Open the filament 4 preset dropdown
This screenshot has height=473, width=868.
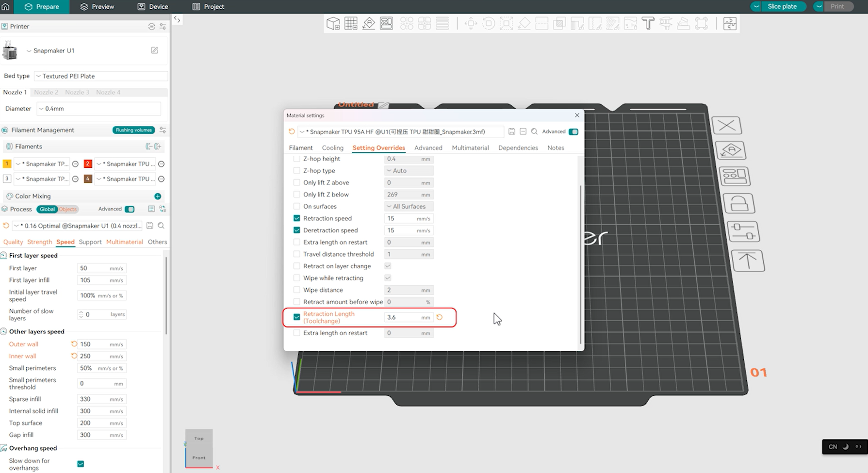[x=126, y=179]
